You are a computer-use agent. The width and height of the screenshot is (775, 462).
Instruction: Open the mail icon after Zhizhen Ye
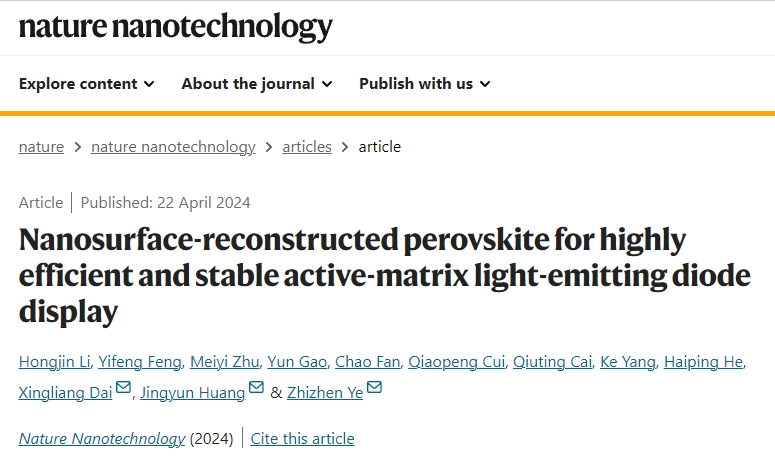(x=374, y=387)
